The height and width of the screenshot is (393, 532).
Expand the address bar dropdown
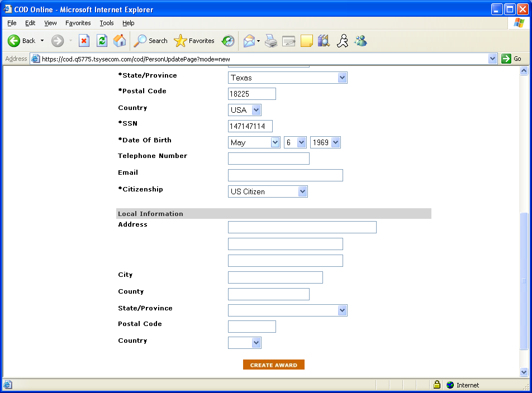(493, 59)
